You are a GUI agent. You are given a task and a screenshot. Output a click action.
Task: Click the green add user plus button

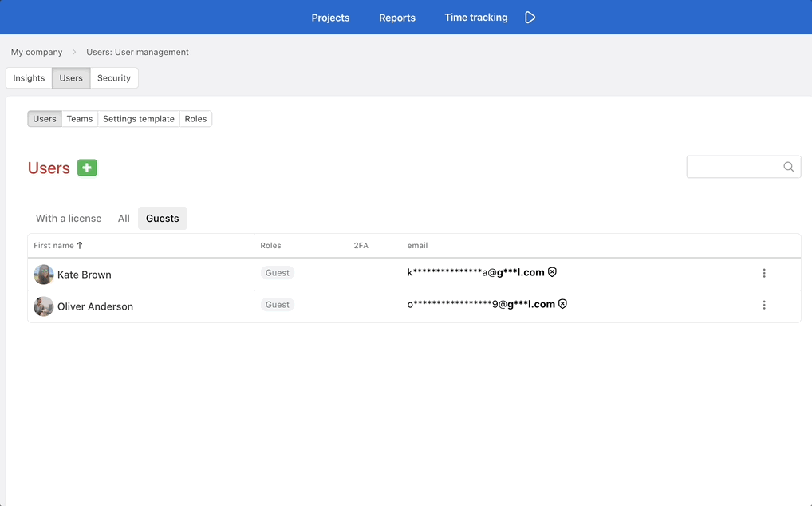(x=87, y=168)
